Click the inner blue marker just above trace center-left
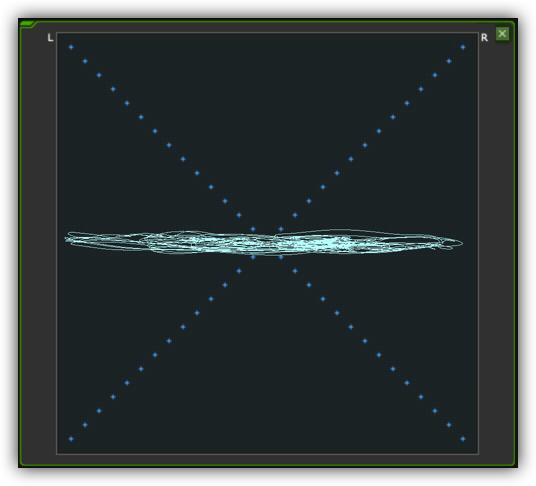The image size is (536, 486). (x=253, y=229)
